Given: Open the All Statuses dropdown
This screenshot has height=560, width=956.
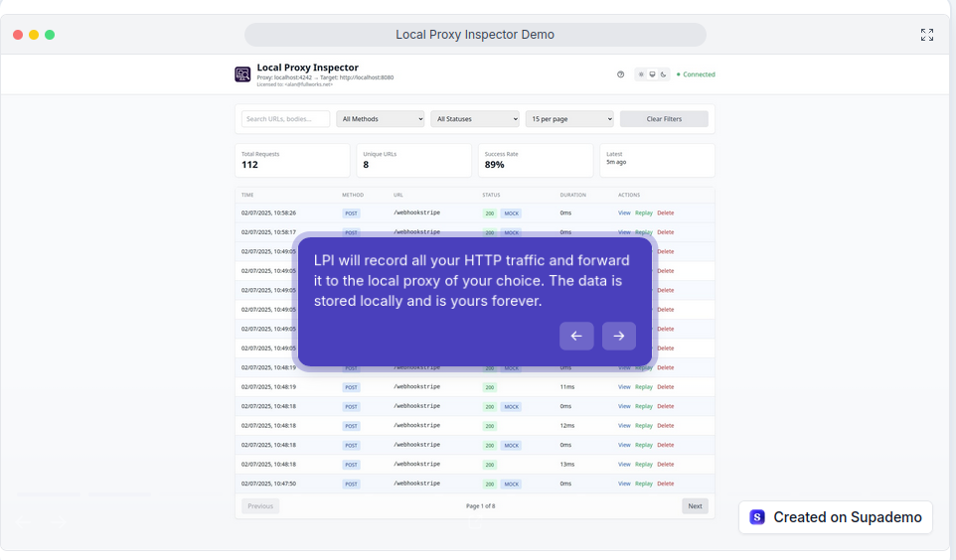Looking at the screenshot, I should [x=475, y=119].
